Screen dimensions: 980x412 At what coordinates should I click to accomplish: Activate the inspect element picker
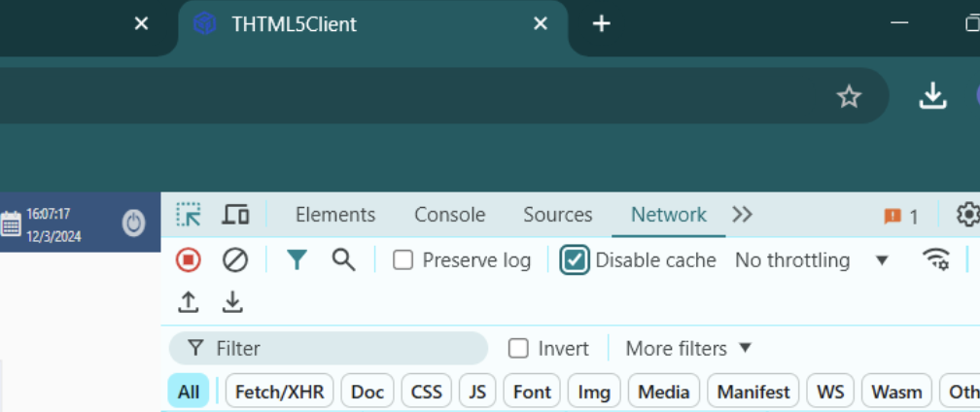pyautogui.click(x=189, y=215)
